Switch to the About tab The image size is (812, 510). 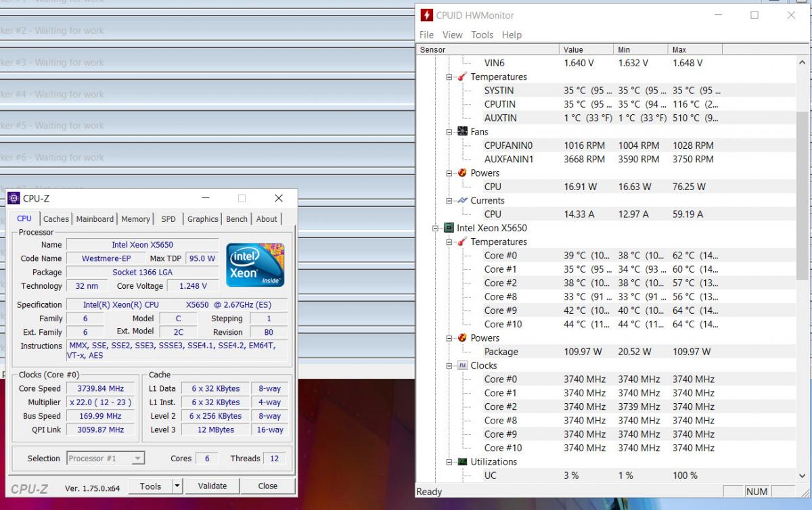(267, 219)
